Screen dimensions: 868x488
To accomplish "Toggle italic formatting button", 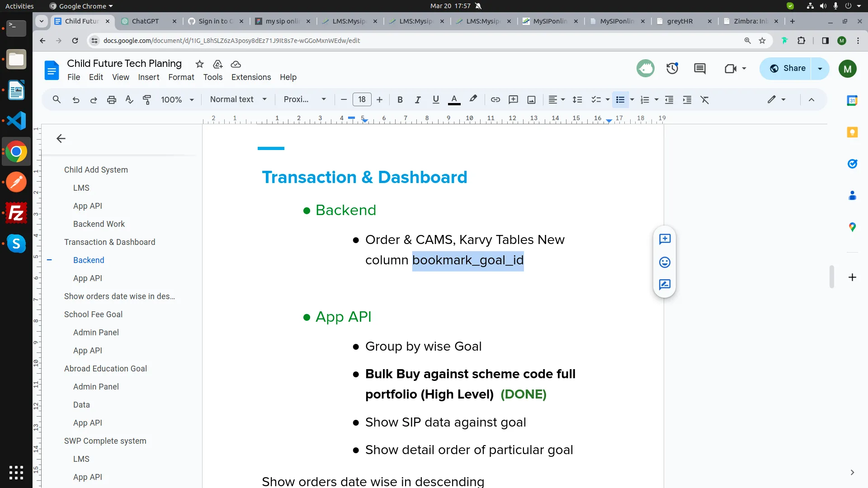I will pos(418,100).
